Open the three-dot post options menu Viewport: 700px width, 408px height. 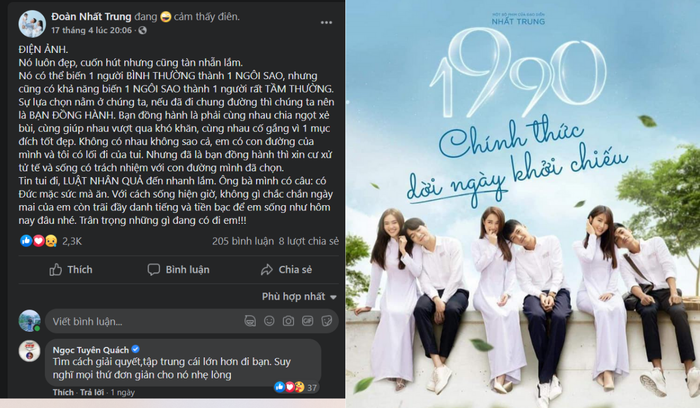pos(326,23)
